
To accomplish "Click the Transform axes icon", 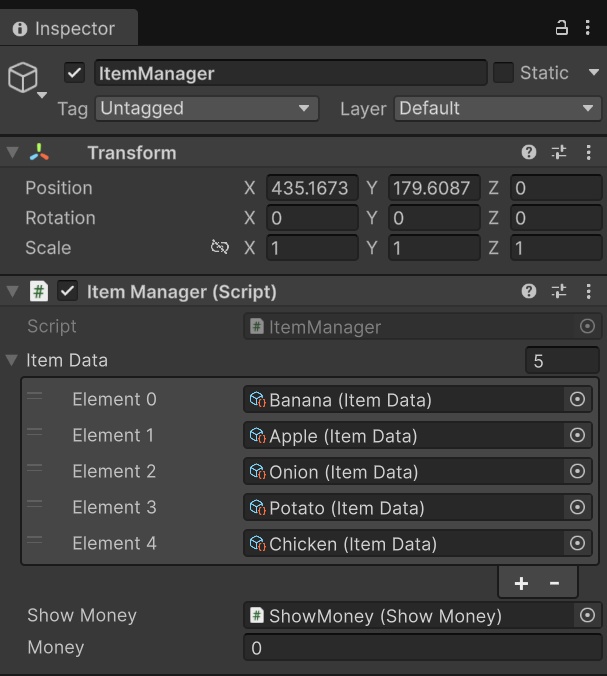I will (x=39, y=152).
